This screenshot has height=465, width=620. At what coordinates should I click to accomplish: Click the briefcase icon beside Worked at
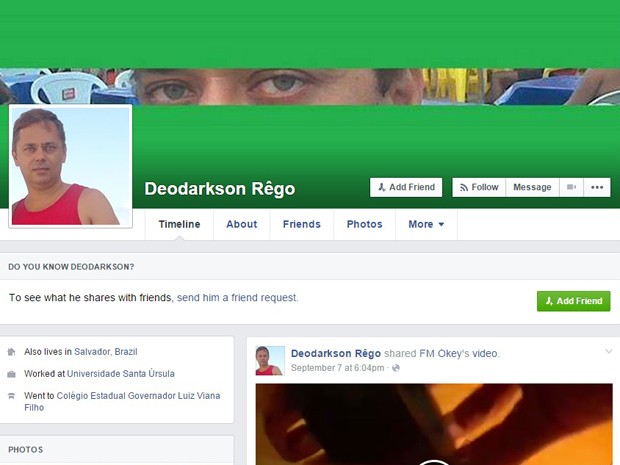(11, 374)
